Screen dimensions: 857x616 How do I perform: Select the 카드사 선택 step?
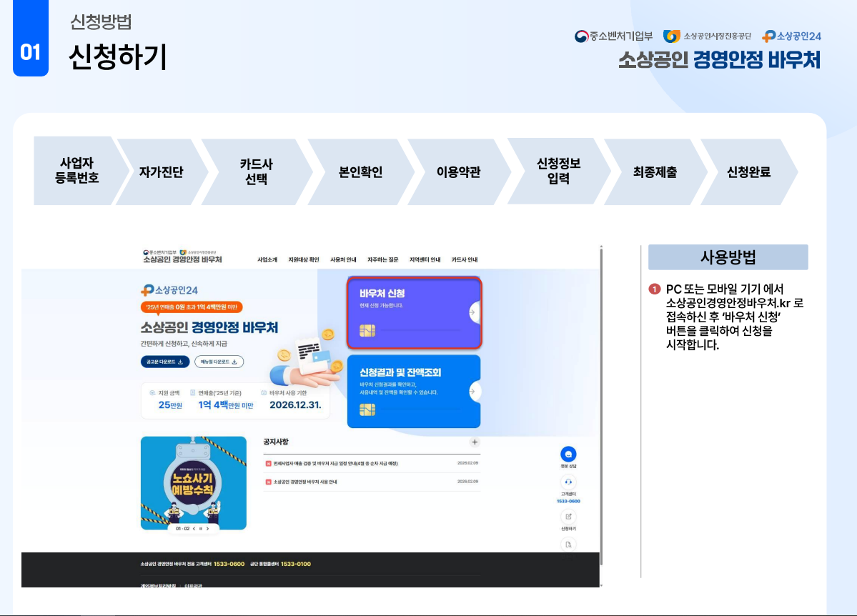[x=256, y=172]
